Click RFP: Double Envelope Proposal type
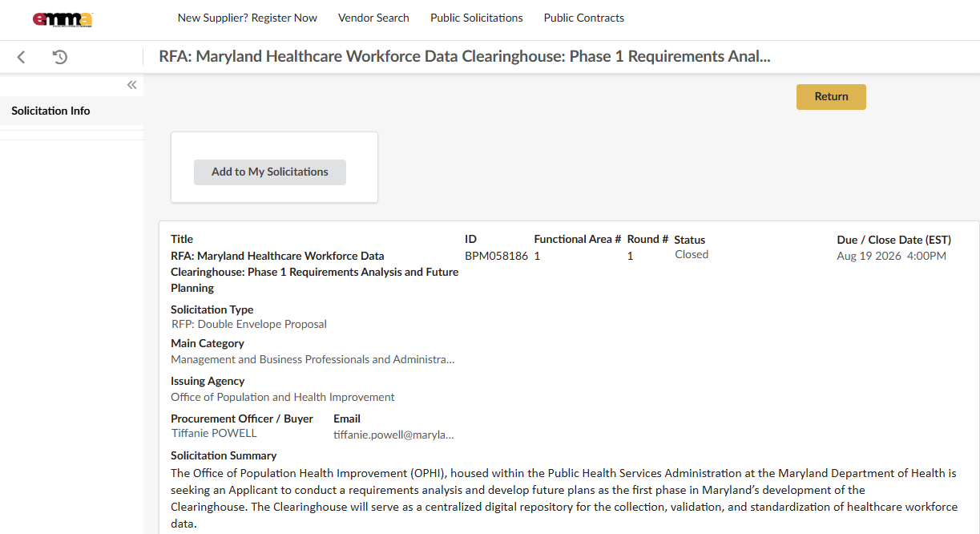This screenshot has height=534, width=980. (x=249, y=324)
